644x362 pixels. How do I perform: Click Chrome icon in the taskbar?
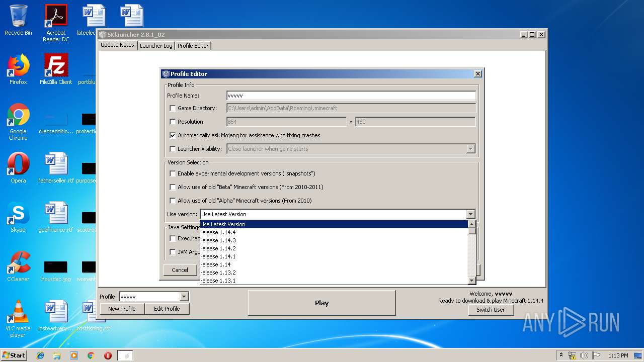coord(91,355)
